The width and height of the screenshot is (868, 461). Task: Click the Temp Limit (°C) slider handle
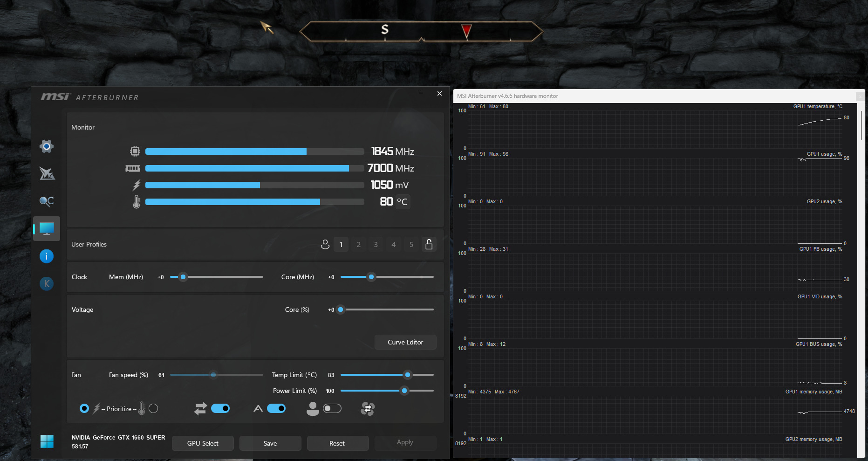[x=408, y=375]
